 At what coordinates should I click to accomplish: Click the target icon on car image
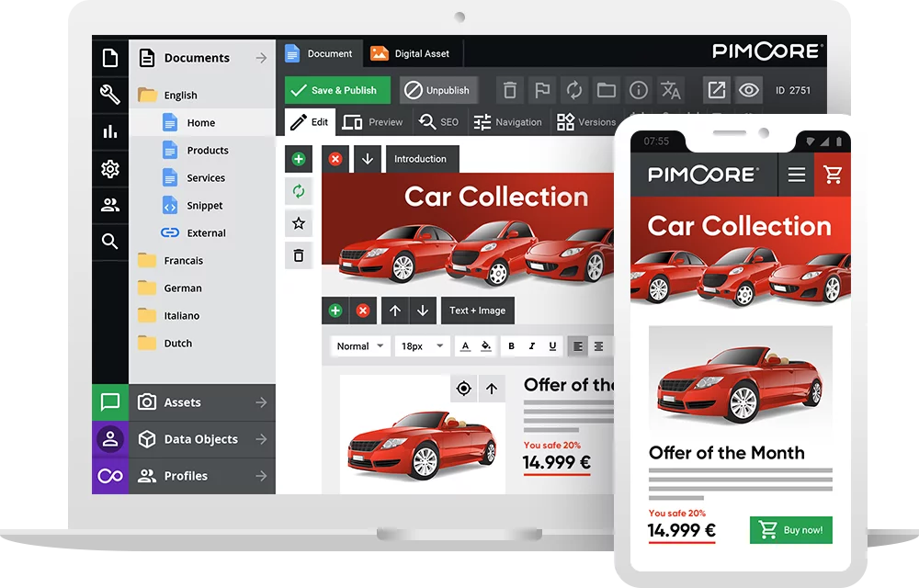point(463,389)
